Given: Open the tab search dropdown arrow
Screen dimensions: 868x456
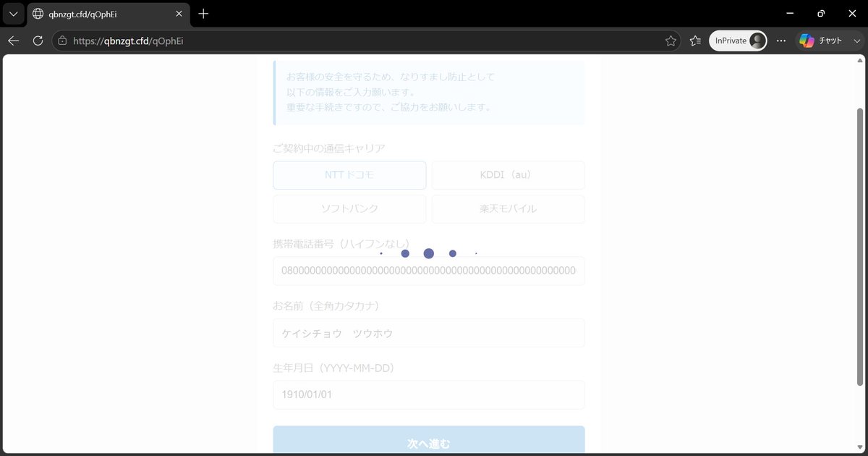Looking at the screenshot, I should pyautogui.click(x=13, y=14).
